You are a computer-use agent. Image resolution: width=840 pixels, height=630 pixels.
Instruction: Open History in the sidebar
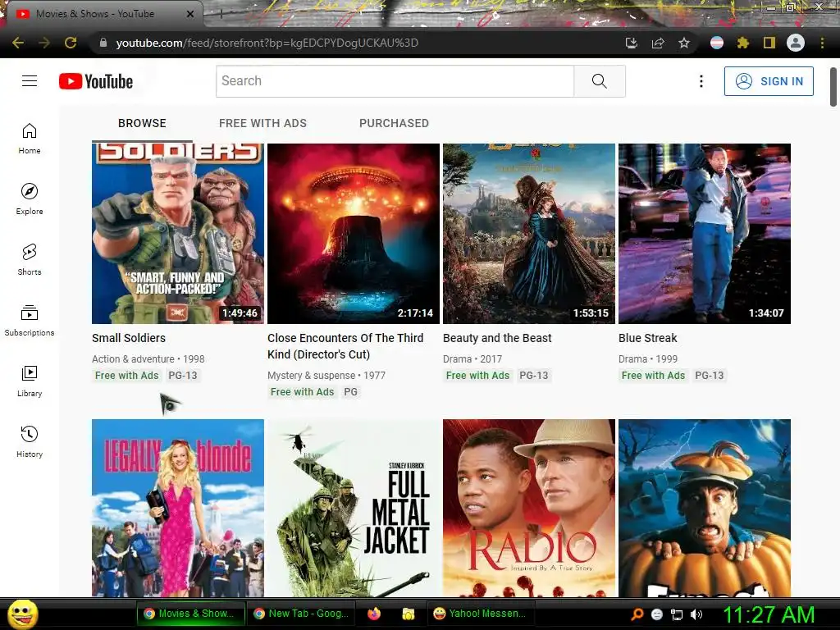tap(30, 441)
